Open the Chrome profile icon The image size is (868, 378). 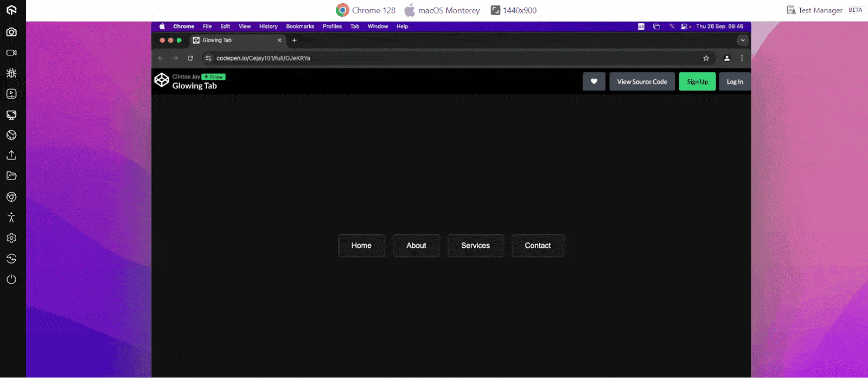[x=727, y=58]
